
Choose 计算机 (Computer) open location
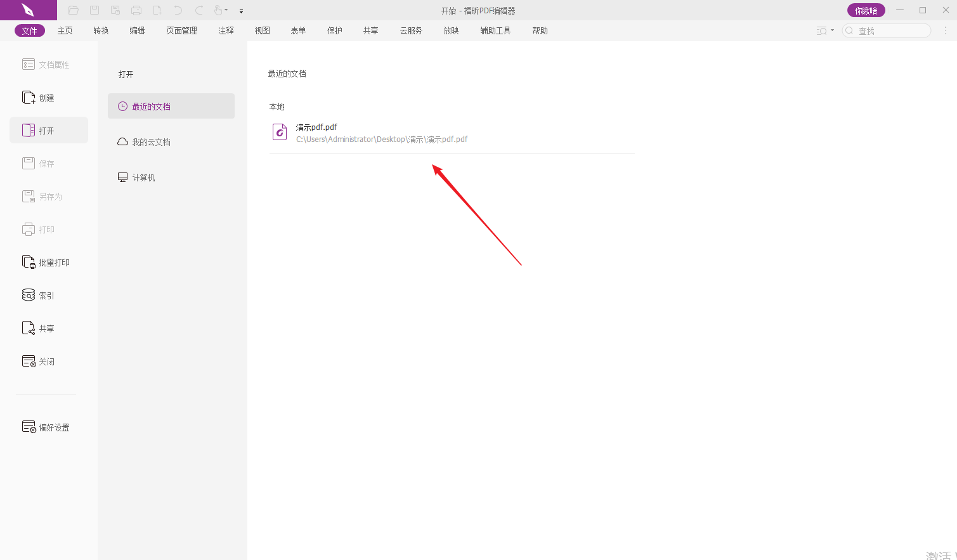(143, 178)
